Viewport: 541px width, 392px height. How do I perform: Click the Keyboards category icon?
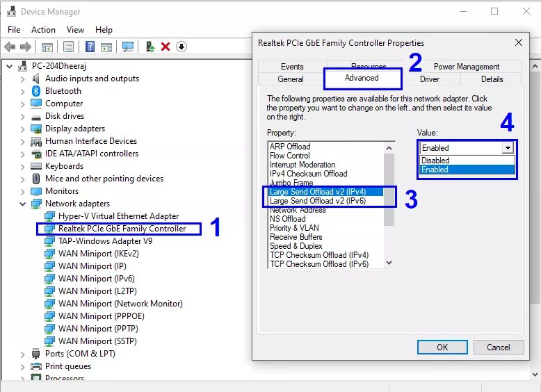click(x=36, y=166)
